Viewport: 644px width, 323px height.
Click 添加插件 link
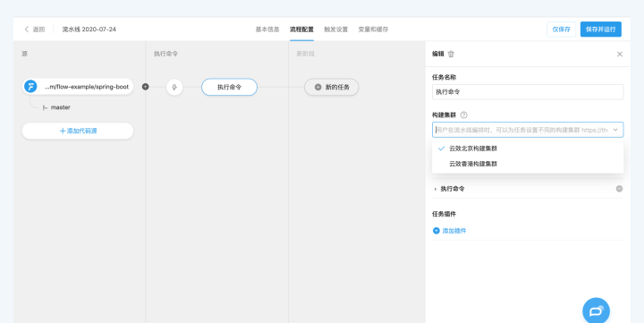coord(450,231)
